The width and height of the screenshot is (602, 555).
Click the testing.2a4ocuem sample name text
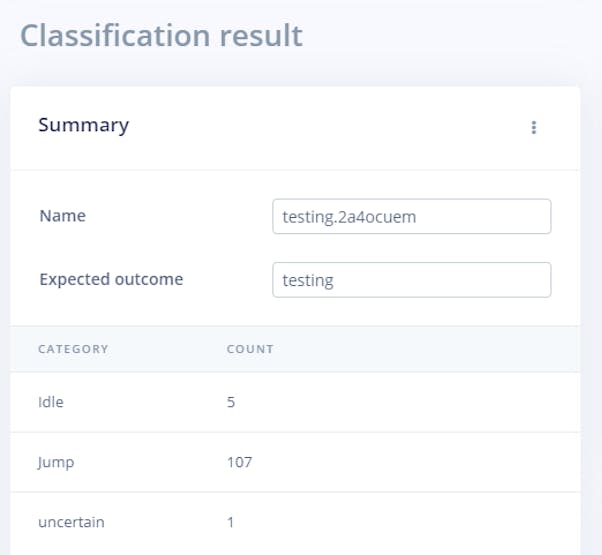tap(345, 216)
